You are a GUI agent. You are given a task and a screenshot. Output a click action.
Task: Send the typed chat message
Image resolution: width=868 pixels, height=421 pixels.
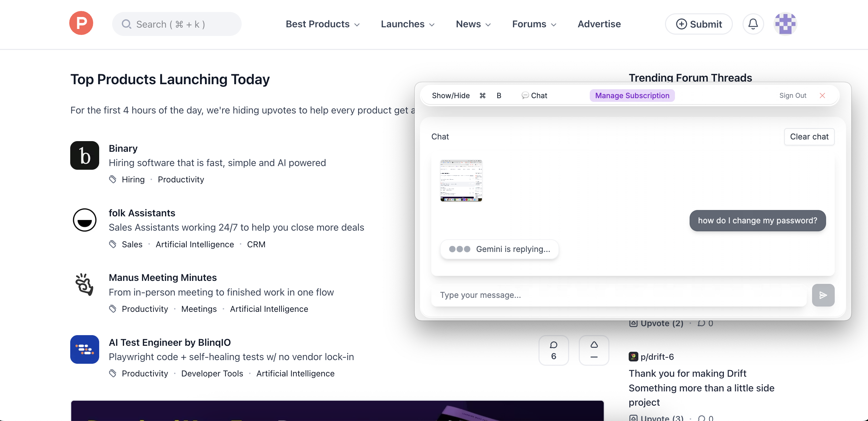click(823, 295)
